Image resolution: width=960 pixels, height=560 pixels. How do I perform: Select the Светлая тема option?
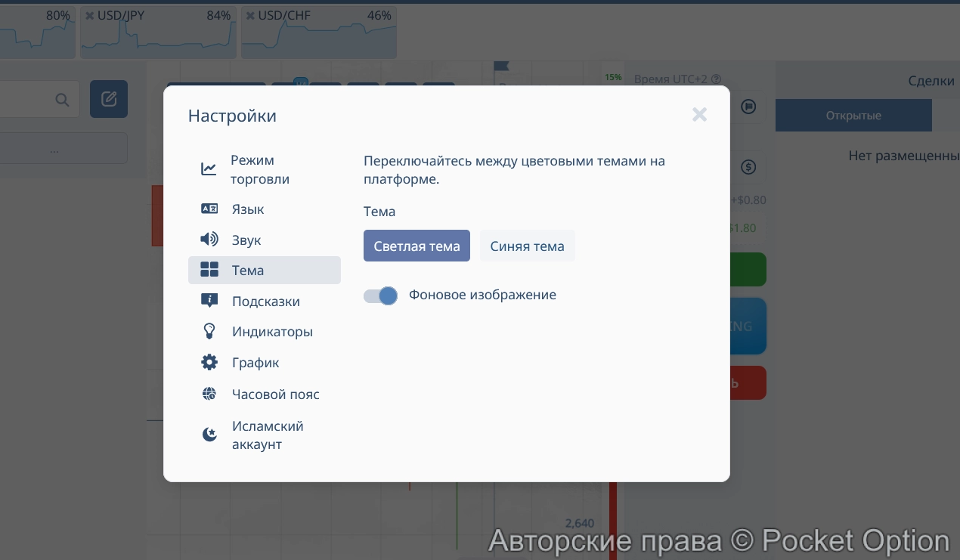[417, 246]
